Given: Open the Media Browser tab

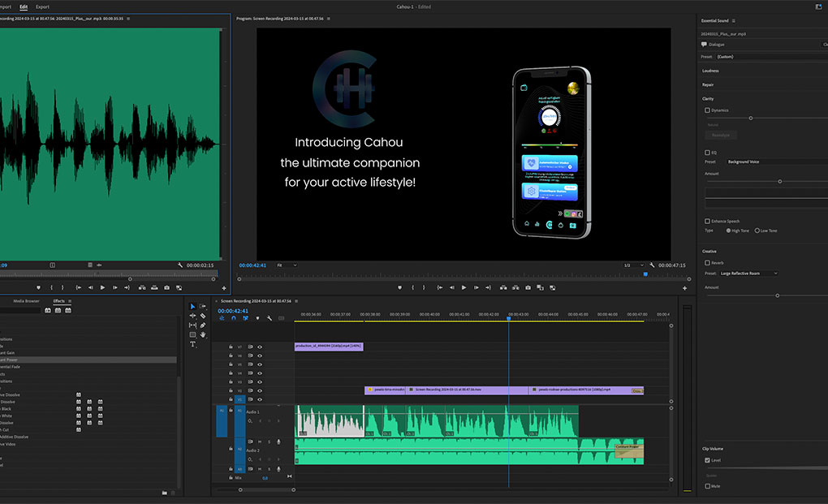Looking at the screenshot, I should pyautogui.click(x=27, y=301).
